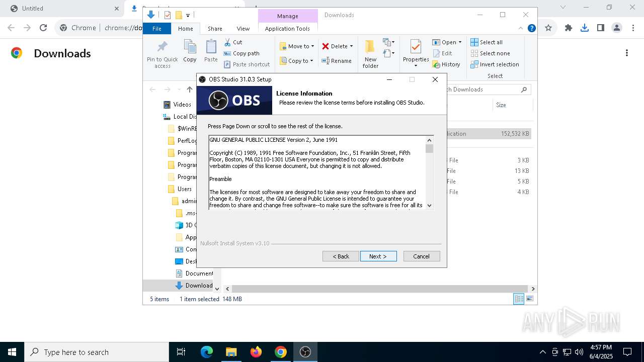Open OBS Setup taskbar icon
The height and width of the screenshot is (362, 644).
[x=305, y=352]
